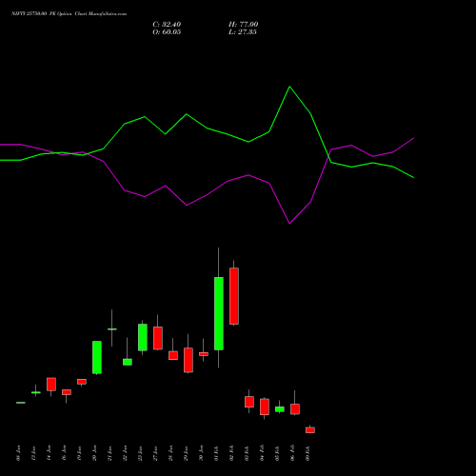Click the 09 Feb date label
This screenshot has height=476, width=476.
pos(307,453)
